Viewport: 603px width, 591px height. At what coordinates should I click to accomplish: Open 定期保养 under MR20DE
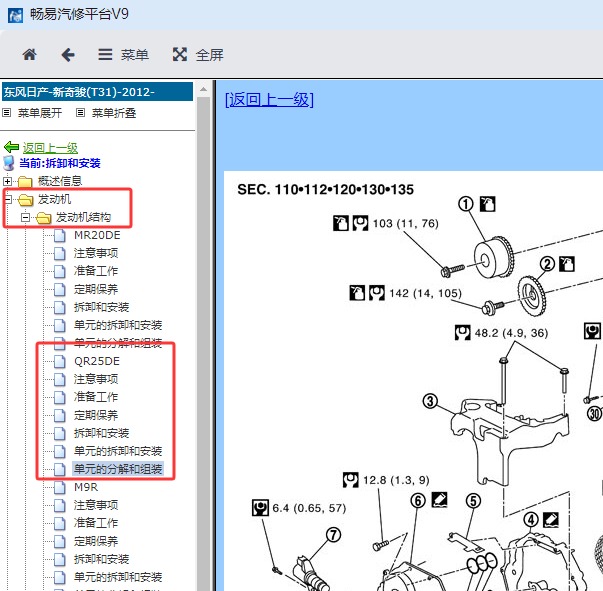(x=96, y=289)
